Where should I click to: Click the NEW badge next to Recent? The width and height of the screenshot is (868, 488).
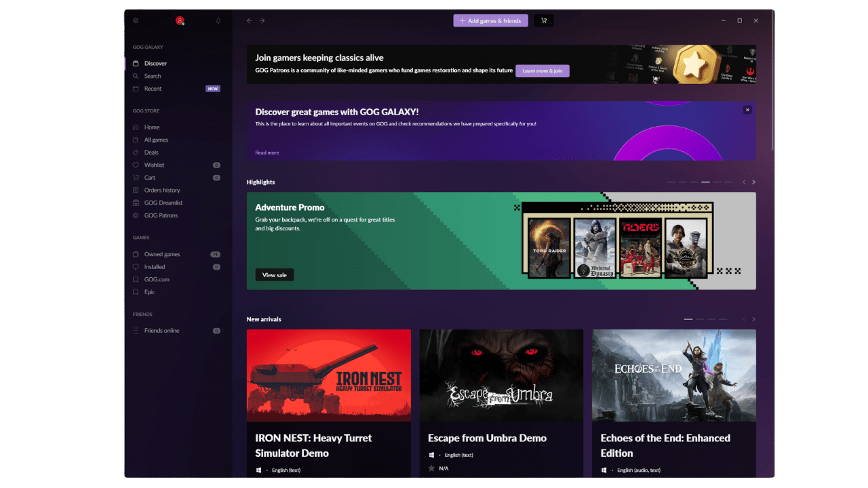[213, 89]
